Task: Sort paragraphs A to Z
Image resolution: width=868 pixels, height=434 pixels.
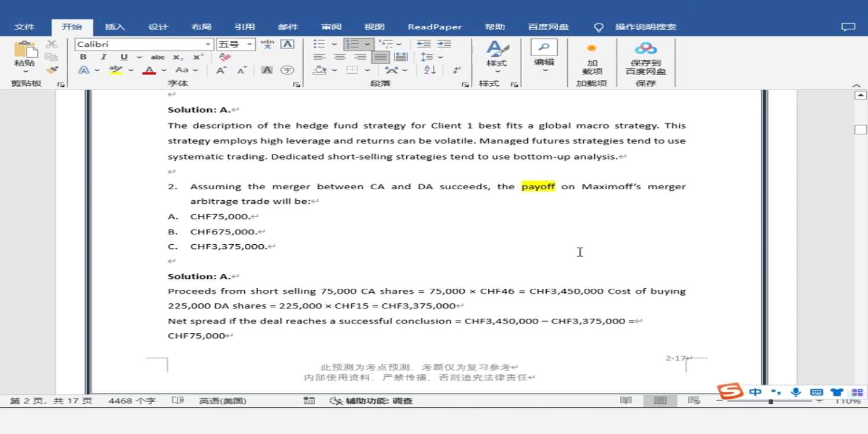Action: coord(430,70)
